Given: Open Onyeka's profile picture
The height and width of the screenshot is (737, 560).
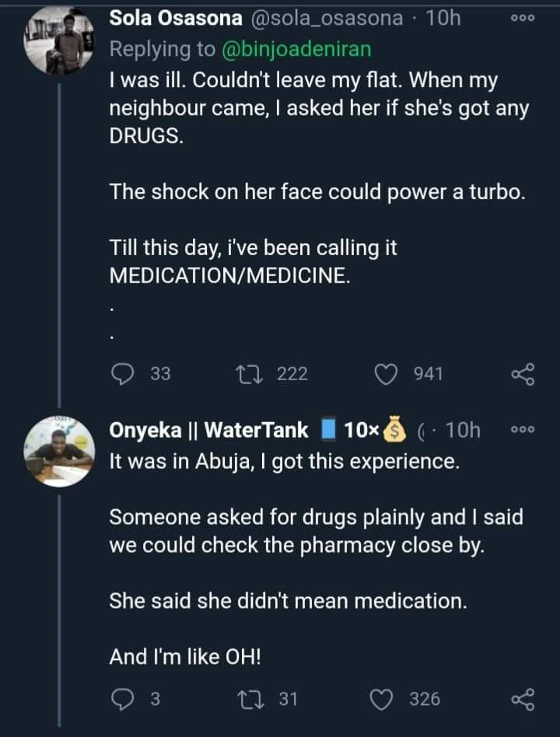Looking at the screenshot, I should pos(59,452).
